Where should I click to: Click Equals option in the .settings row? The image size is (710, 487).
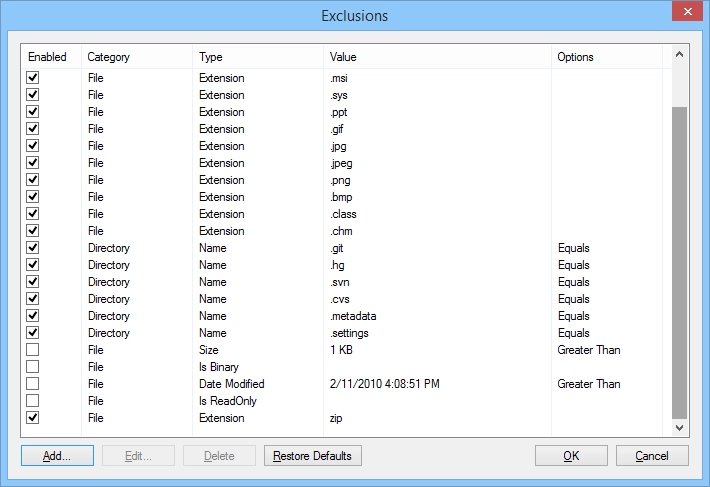click(574, 333)
